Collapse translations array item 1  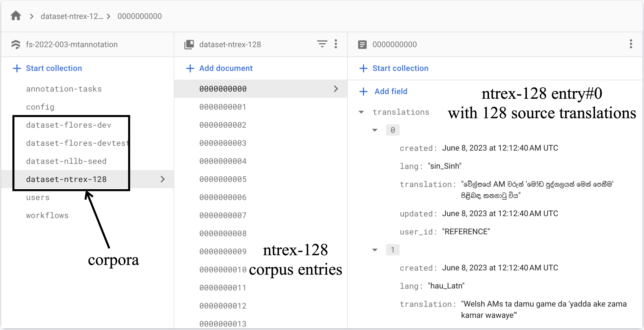tap(374, 250)
